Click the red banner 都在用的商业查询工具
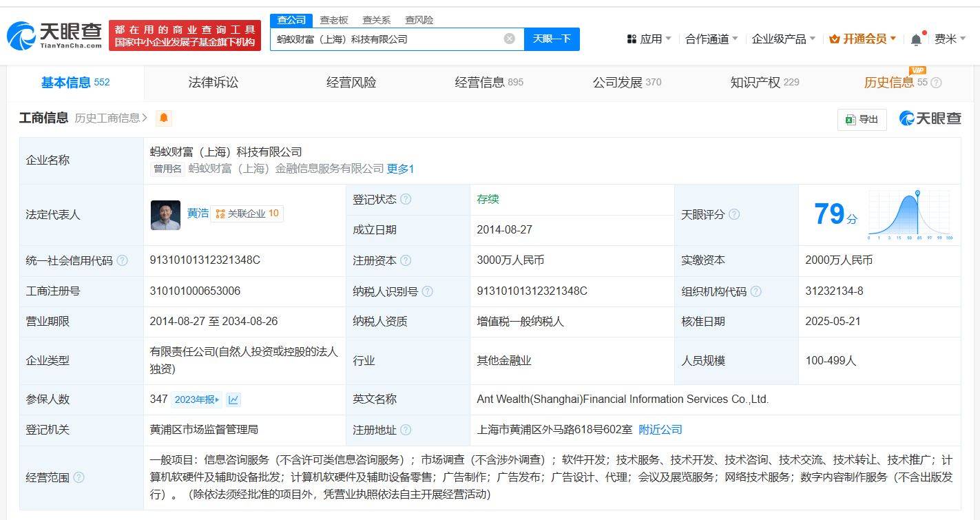Viewport: 980px width, 520px height. click(185, 35)
